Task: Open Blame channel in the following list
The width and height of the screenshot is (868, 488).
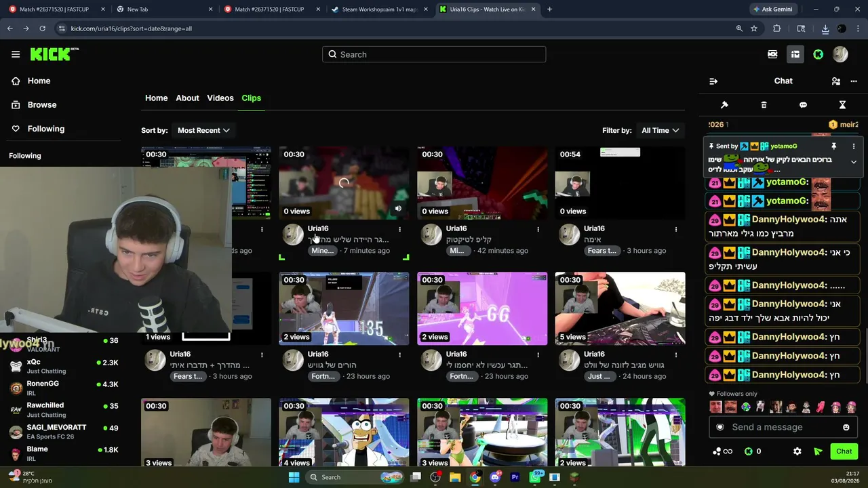Action: (64, 453)
